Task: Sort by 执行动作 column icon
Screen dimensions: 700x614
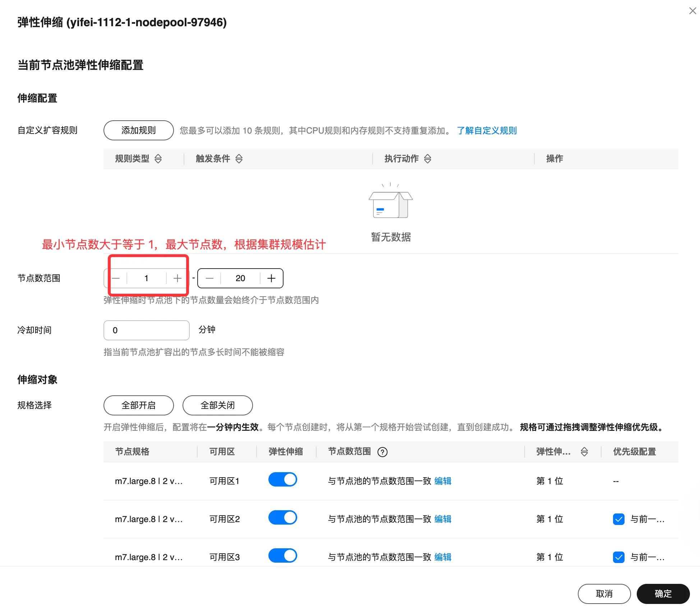Action: 428,159
